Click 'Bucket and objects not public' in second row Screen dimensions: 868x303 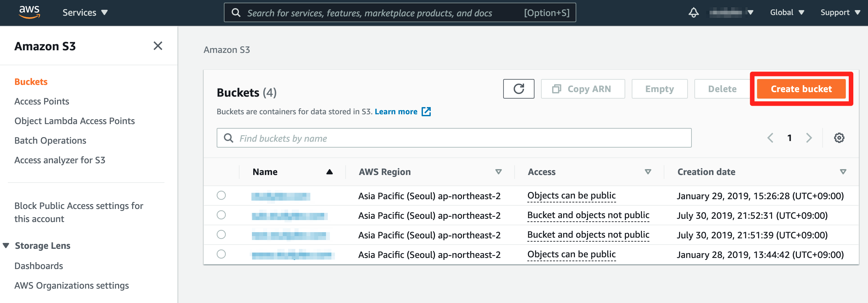pyautogui.click(x=588, y=215)
